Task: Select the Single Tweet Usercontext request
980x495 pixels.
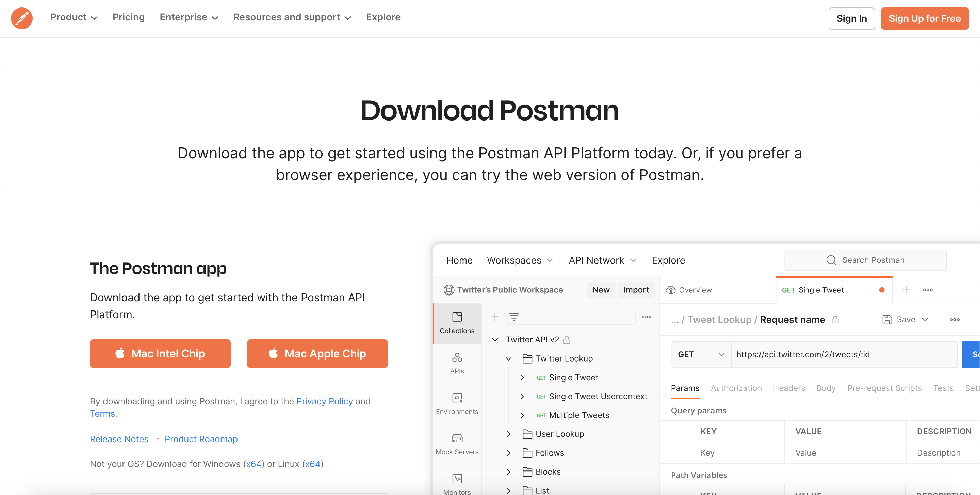Action: [598, 397]
